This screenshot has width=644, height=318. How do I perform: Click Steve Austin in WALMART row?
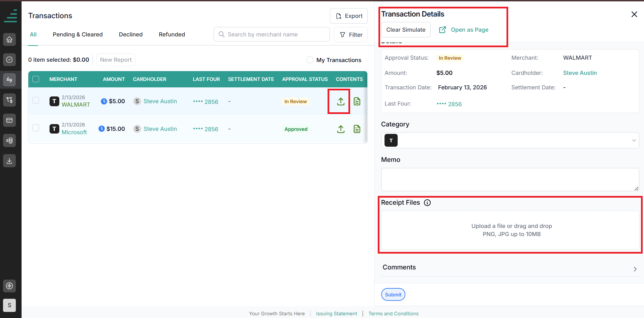tap(160, 101)
